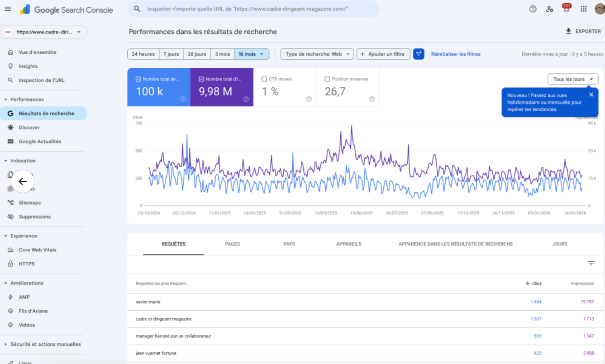Switch to the APPAREILS tab
The image size is (605, 364).
(x=349, y=244)
